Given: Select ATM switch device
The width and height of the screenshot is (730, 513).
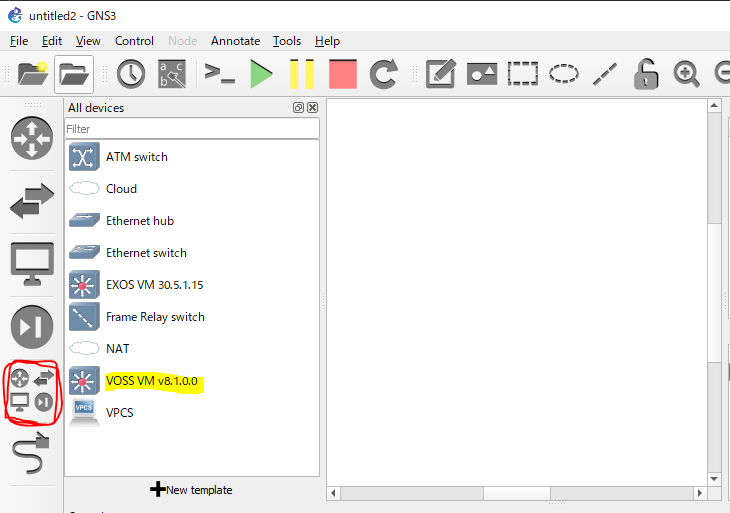Looking at the screenshot, I should (x=192, y=157).
